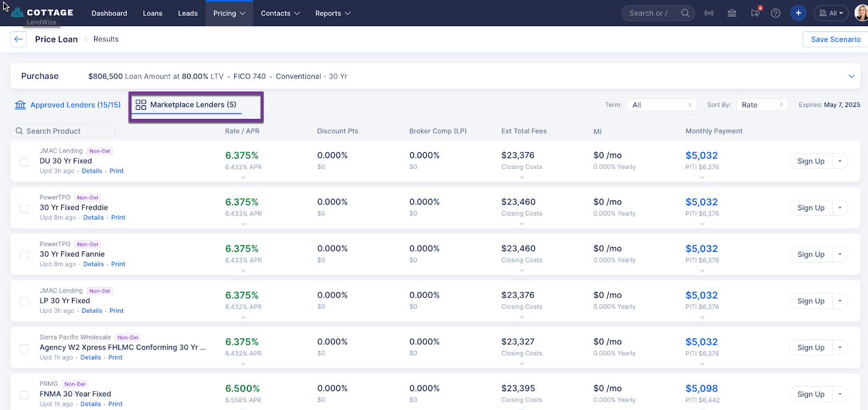Screen dimensions: 868x410
Task: Check the JMAC DU 30 Yr Fixed checkbox
Action: [24, 162]
